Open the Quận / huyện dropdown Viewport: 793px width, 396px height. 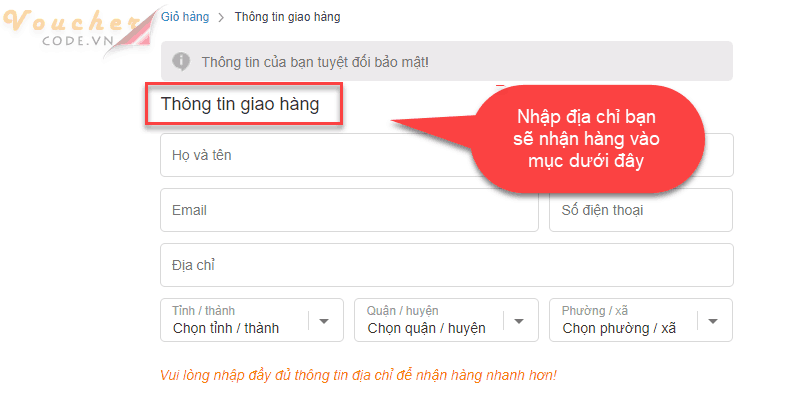446,320
